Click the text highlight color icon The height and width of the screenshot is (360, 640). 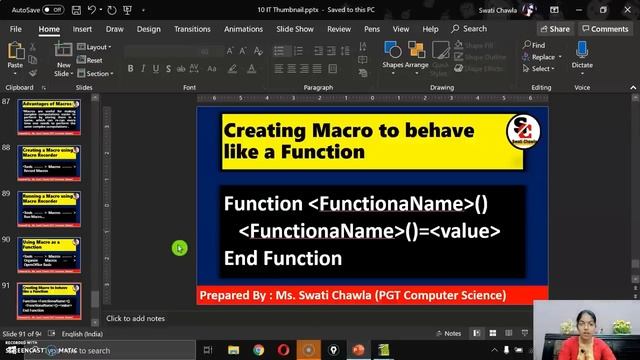click(233, 69)
